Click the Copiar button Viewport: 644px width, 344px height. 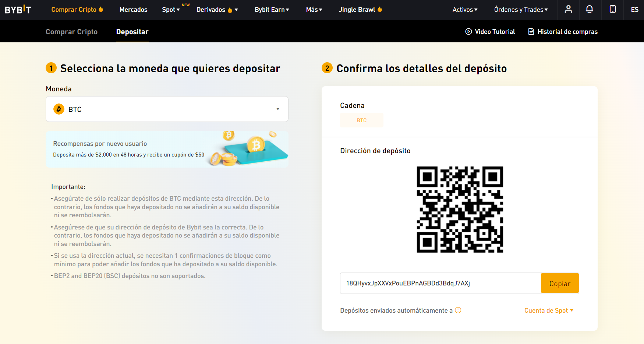(560, 283)
